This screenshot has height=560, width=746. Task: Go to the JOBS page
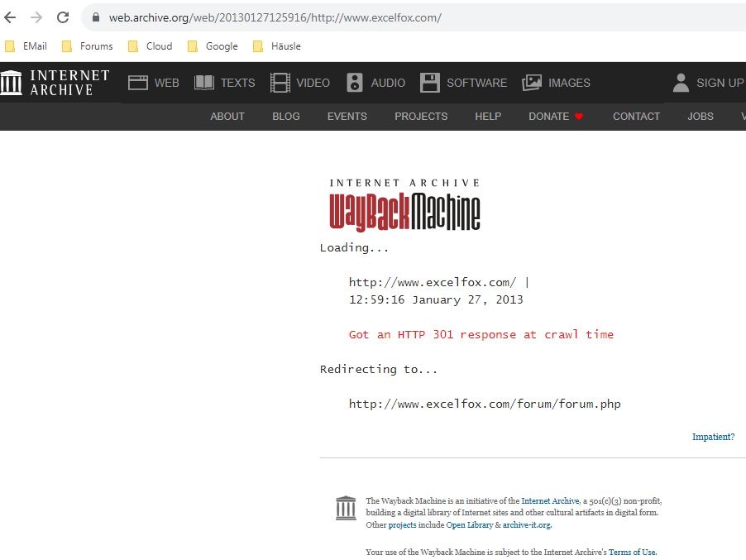(x=701, y=117)
